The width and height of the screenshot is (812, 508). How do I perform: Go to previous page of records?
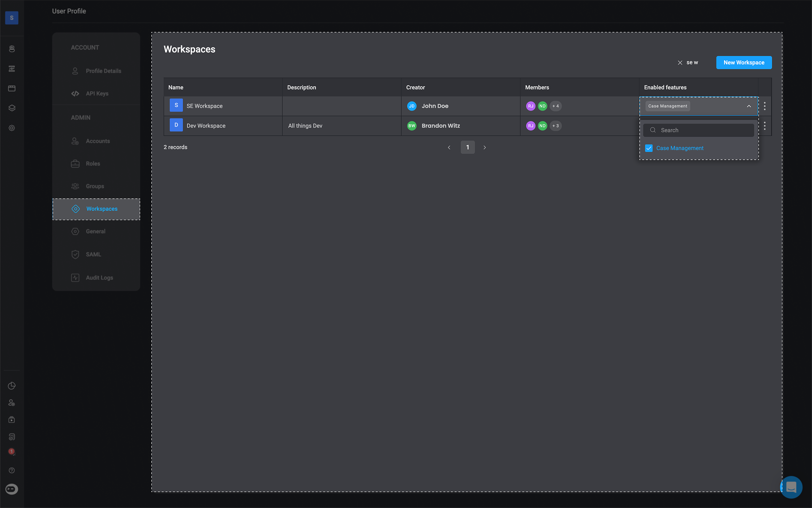pos(449,147)
